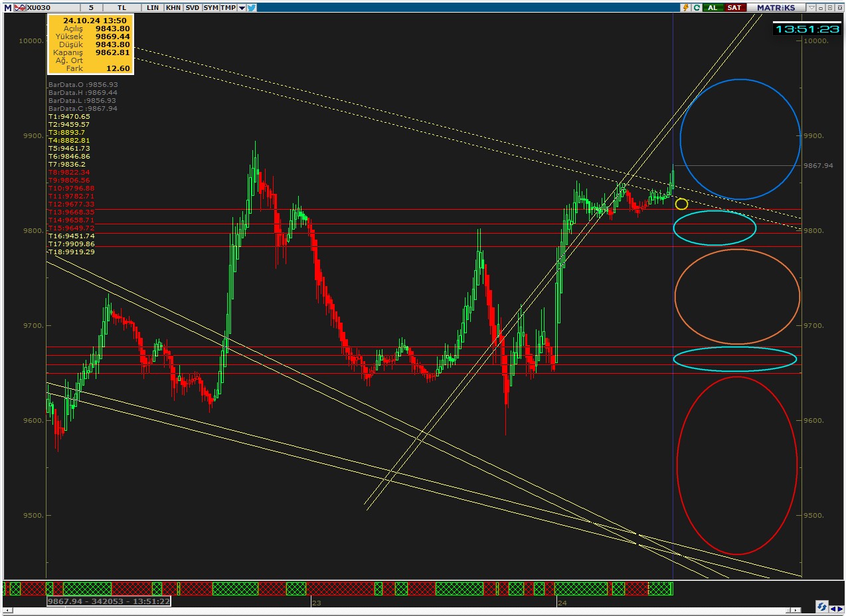This screenshot has height=616, width=846.
Task: Select the orange bar data info box
Action: pos(91,44)
